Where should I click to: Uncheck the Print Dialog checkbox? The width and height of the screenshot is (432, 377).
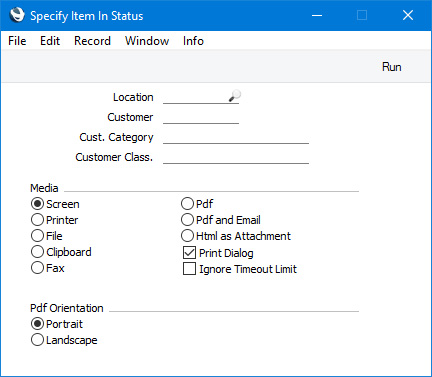tap(189, 253)
